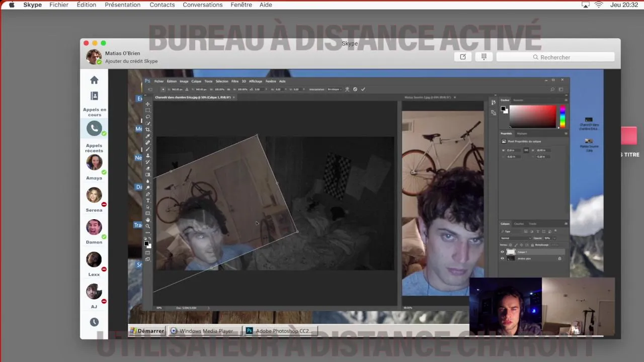The image size is (644, 362).
Task: Select the Quick Selection tool
Action: pos(148,122)
